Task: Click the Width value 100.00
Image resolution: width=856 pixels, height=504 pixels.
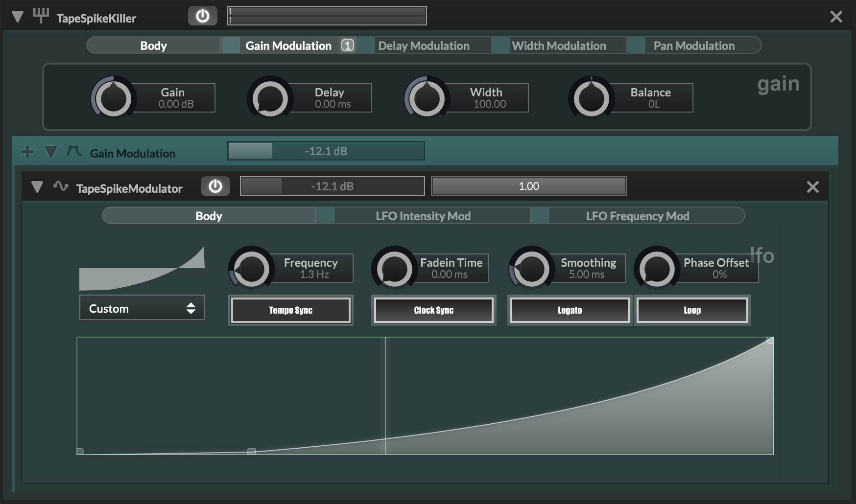Action: click(x=490, y=104)
